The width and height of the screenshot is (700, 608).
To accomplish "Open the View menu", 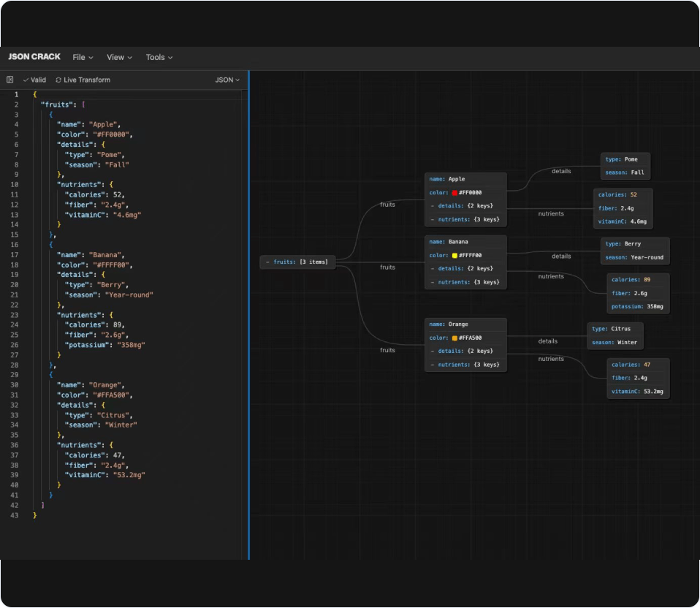I will pos(119,57).
